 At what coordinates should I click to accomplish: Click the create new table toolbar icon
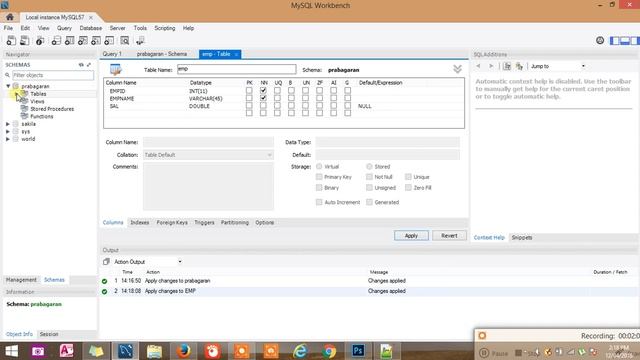tap(69, 40)
